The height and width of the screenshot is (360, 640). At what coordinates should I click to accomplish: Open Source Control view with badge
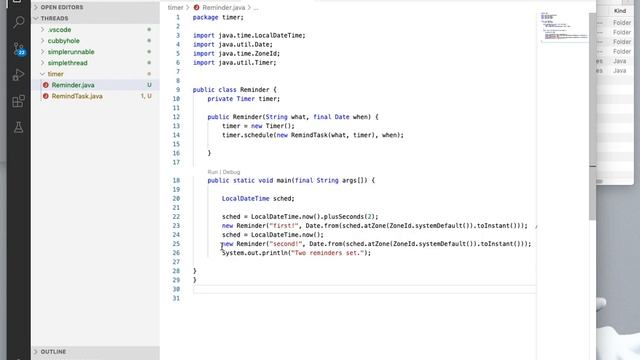pyautogui.click(x=19, y=49)
